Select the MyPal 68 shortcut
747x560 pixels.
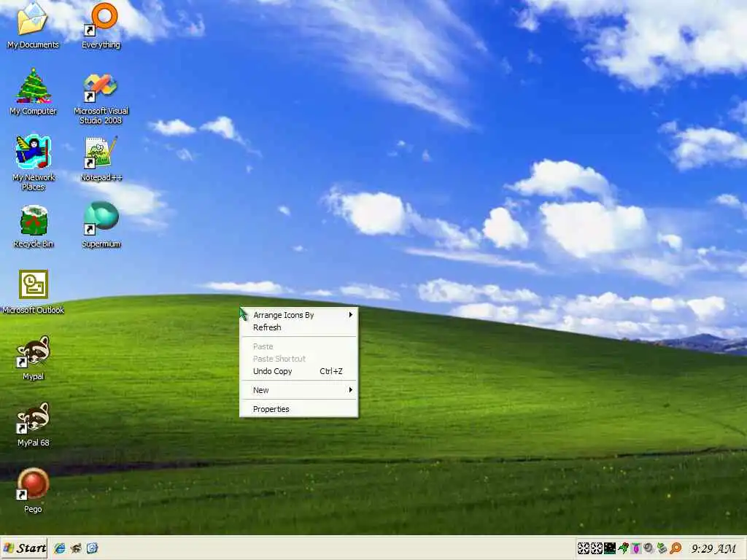[33, 424]
